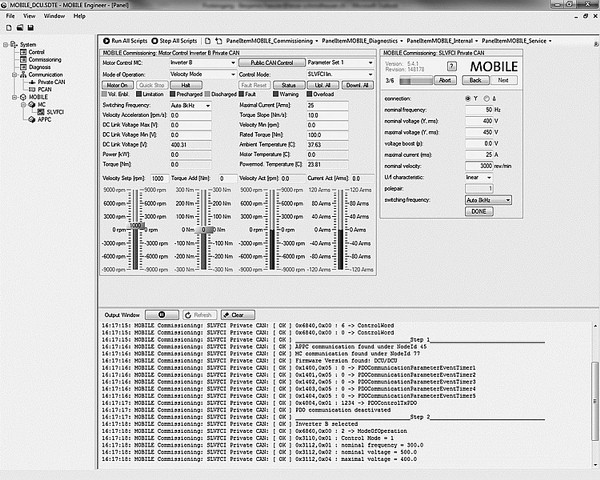Select the Y connection radio button
The width and height of the screenshot is (600, 480).
pyautogui.click(x=468, y=98)
